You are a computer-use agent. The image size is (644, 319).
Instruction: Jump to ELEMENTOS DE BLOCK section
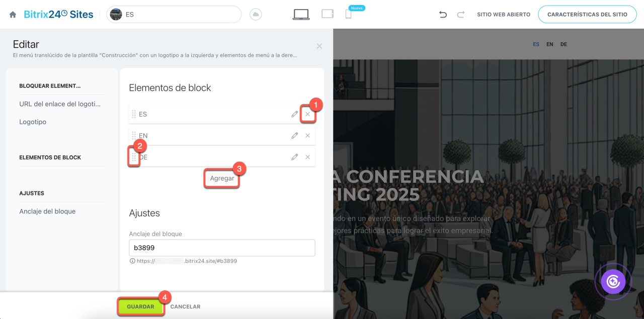[50, 158]
